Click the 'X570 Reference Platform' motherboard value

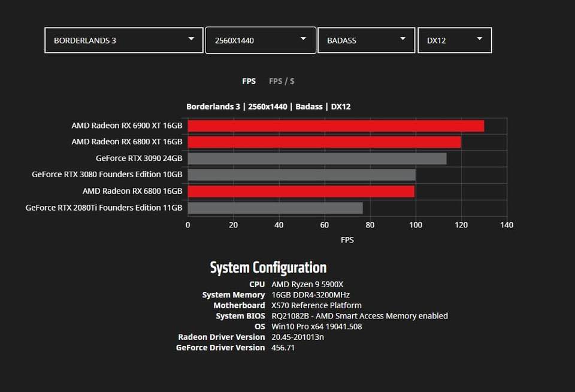click(x=316, y=306)
